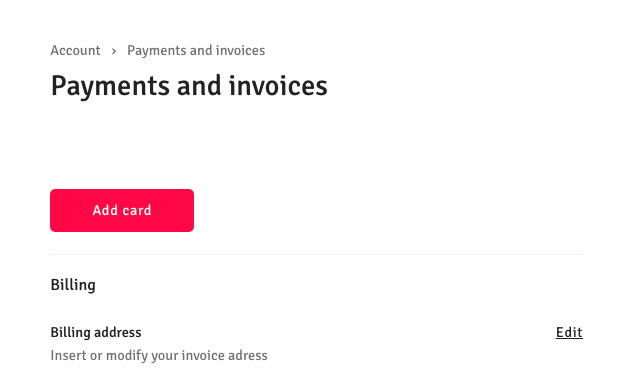638x385 pixels.
Task: Click the word Add on the red button
Action: (x=105, y=210)
